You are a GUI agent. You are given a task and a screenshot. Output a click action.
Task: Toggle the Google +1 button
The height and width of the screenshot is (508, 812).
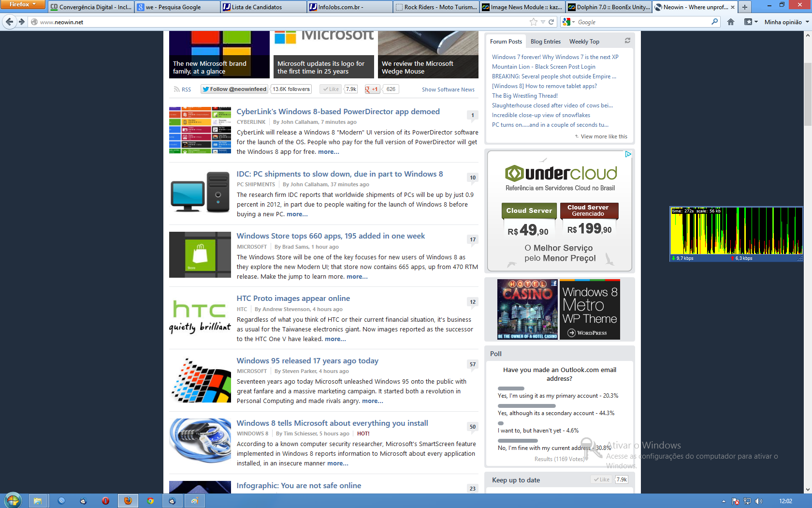pos(372,89)
